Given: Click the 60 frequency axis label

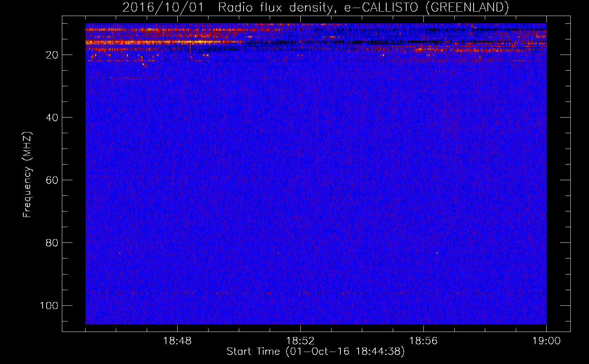Looking at the screenshot, I should click(x=52, y=180).
